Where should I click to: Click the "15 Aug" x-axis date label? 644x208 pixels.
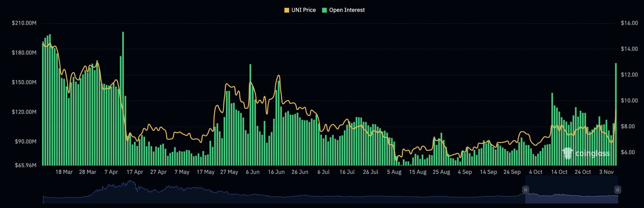[x=418, y=172]
